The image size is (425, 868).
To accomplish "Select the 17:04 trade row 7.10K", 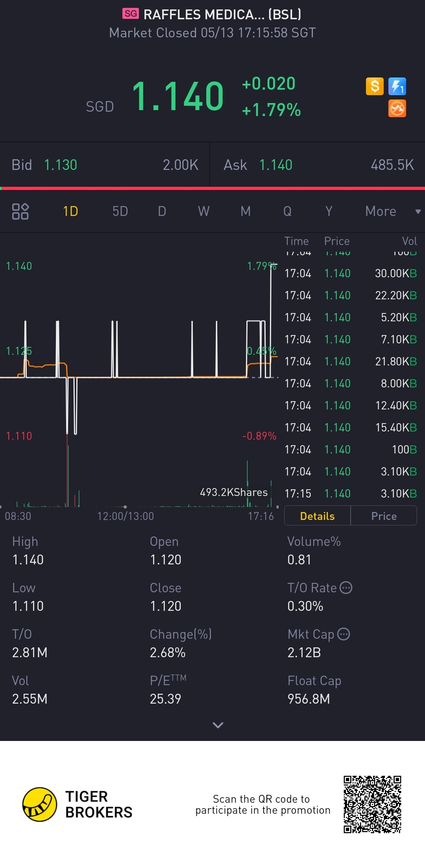I will [351, 339].
